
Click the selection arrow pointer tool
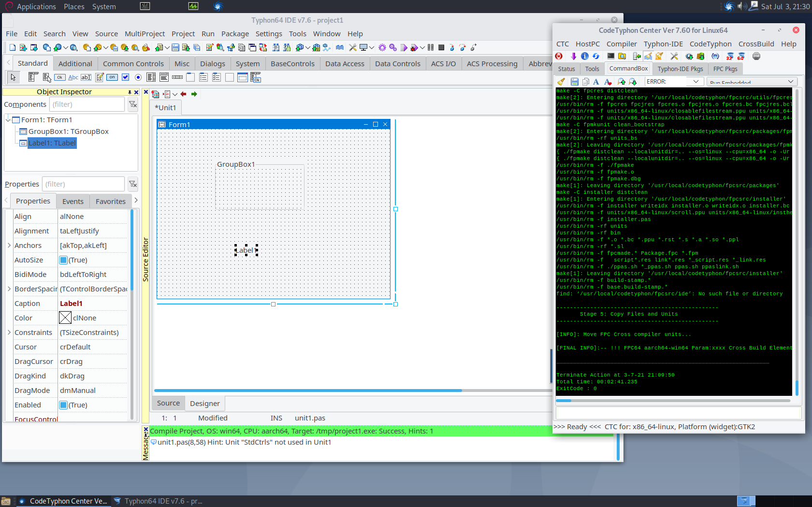13,77
